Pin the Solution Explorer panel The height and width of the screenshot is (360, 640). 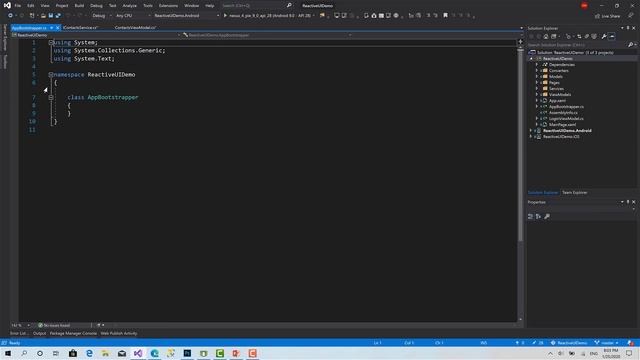tap(628, 28)
